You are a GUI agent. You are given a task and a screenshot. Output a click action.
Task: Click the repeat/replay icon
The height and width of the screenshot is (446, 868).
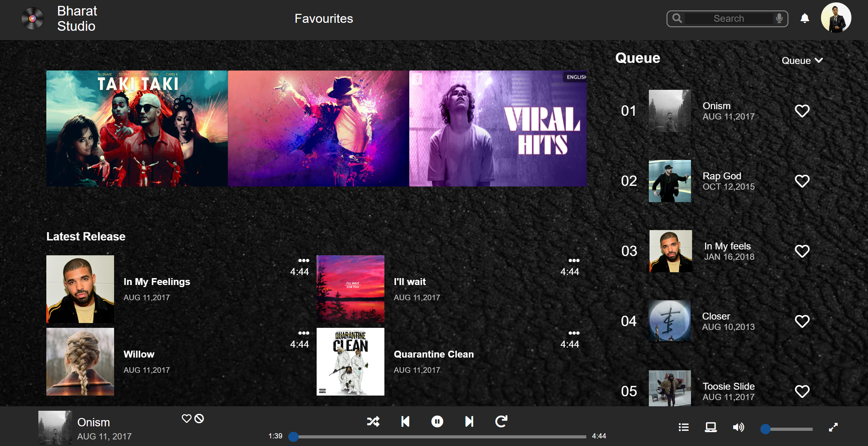tap(501, 421)
